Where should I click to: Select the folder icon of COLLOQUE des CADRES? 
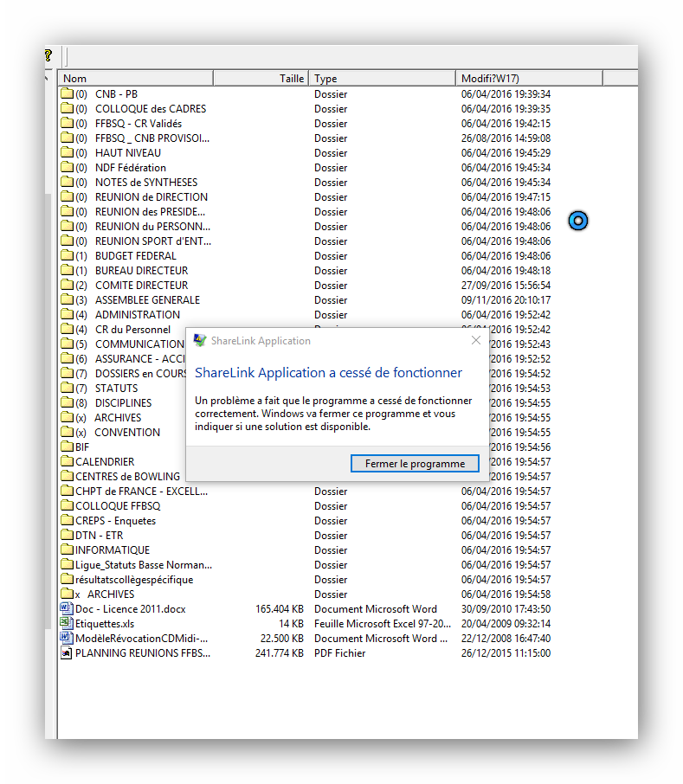pyautogui.click(x=67, y=108)
